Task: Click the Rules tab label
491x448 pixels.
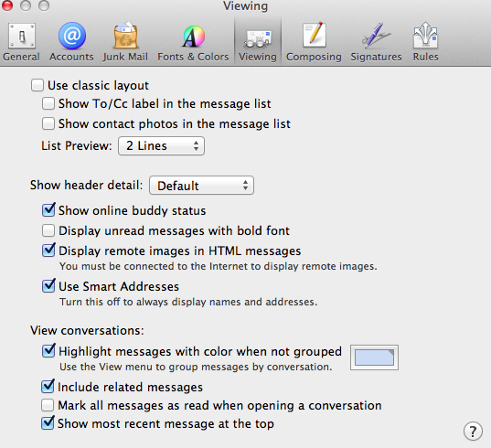Action: 425,57
